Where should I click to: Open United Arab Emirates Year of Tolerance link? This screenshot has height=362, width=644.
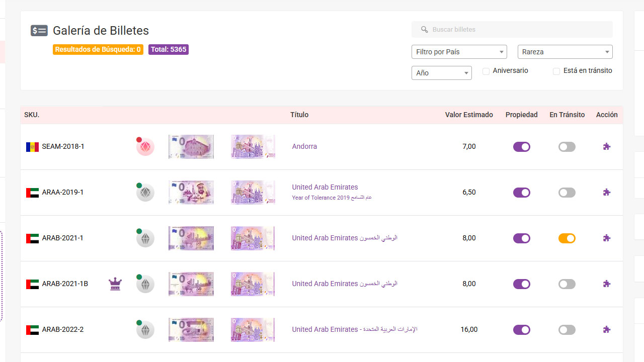pos(325,188)
